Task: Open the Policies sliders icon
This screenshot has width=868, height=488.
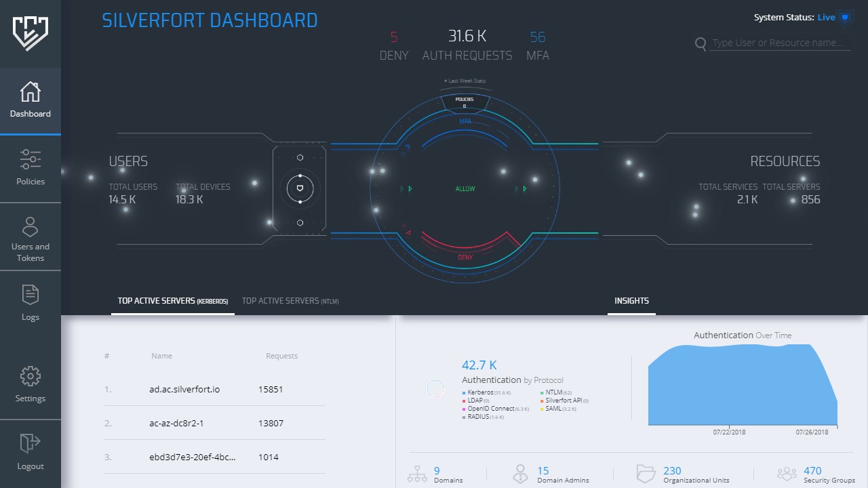Action: pos(31,160)
